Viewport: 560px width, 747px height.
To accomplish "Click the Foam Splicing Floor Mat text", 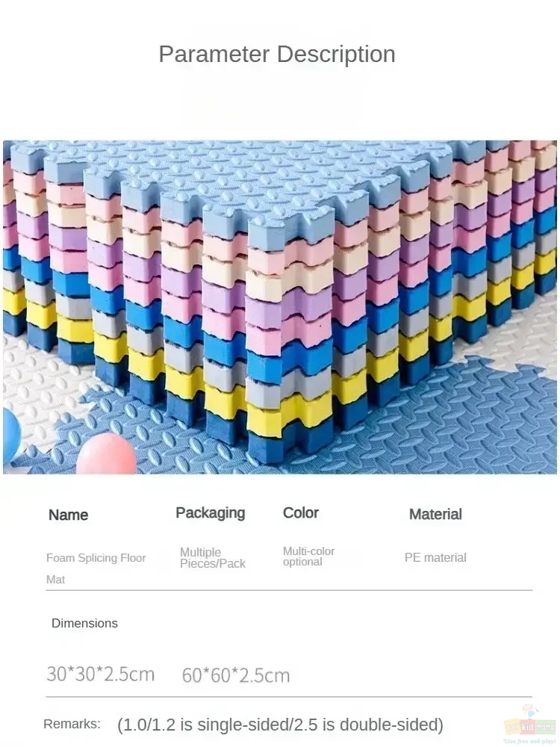I will click(96, 568).
